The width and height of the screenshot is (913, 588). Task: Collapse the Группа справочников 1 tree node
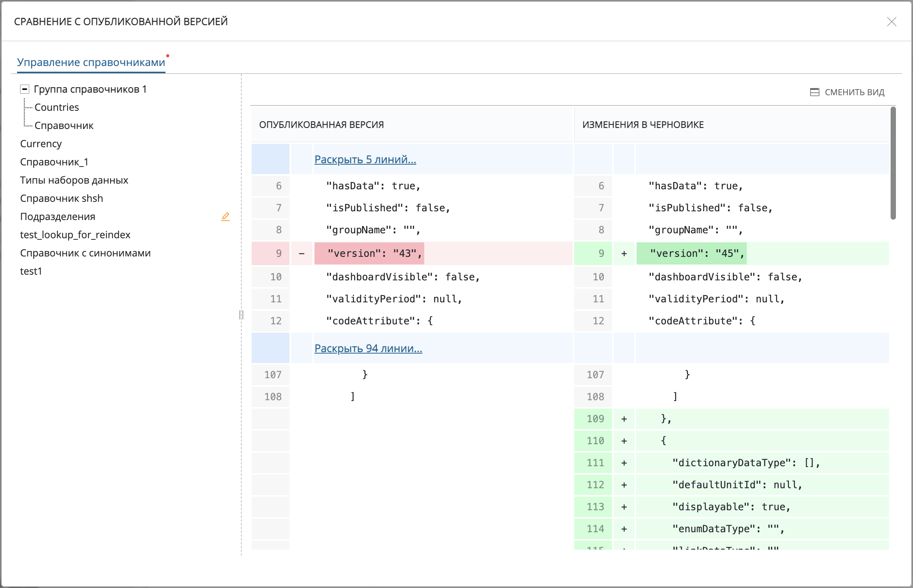pos(25,89)
